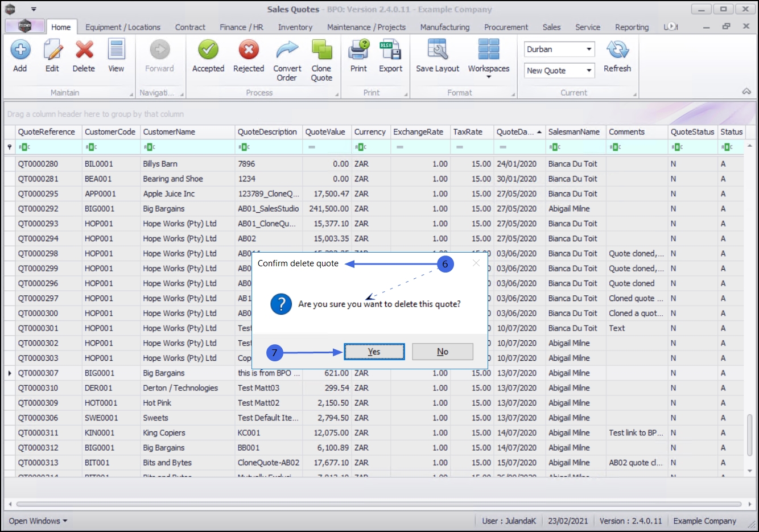Click the Clone Quote icon
This screenshot has height=532, width=759.
coord(321,51)
